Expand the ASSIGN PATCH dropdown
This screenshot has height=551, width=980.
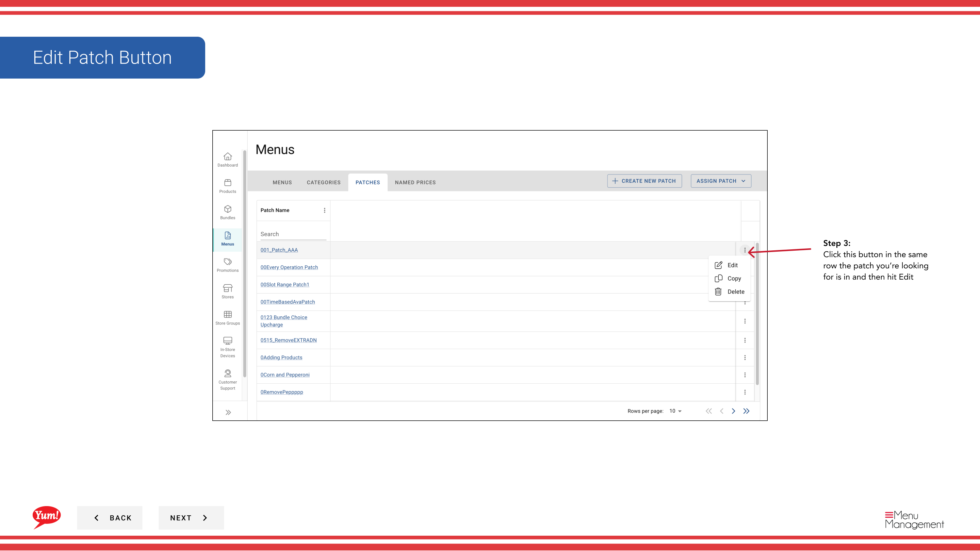(x=721, y=181)
